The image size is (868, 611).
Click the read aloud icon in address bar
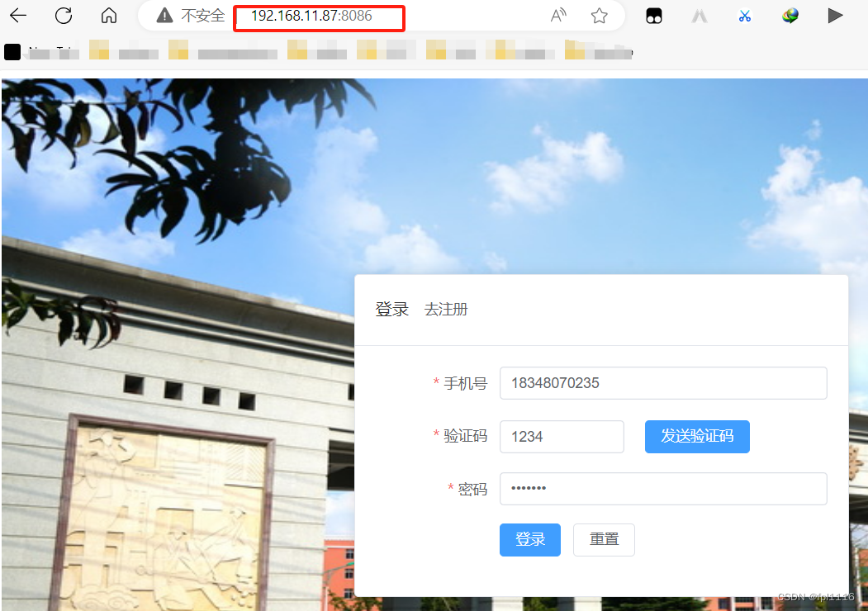pos(558,16)
